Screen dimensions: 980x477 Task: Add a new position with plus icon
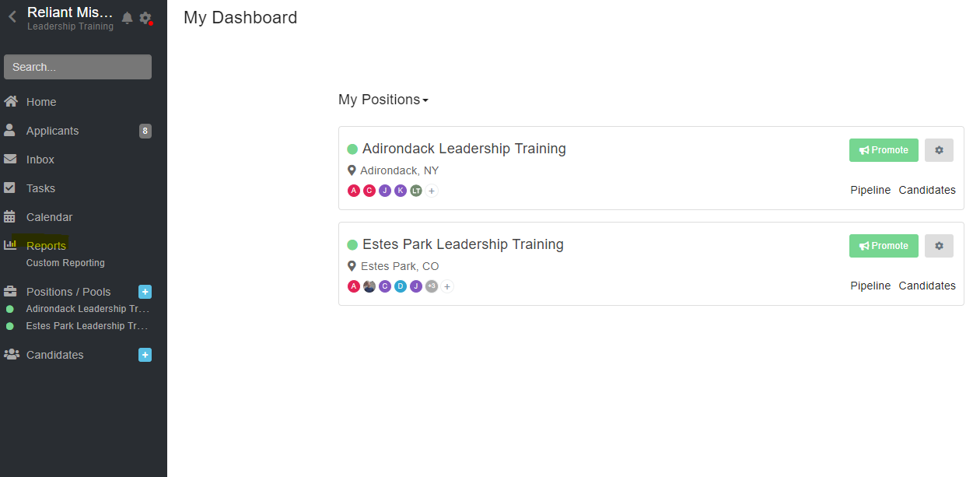[x=145, y=292]
